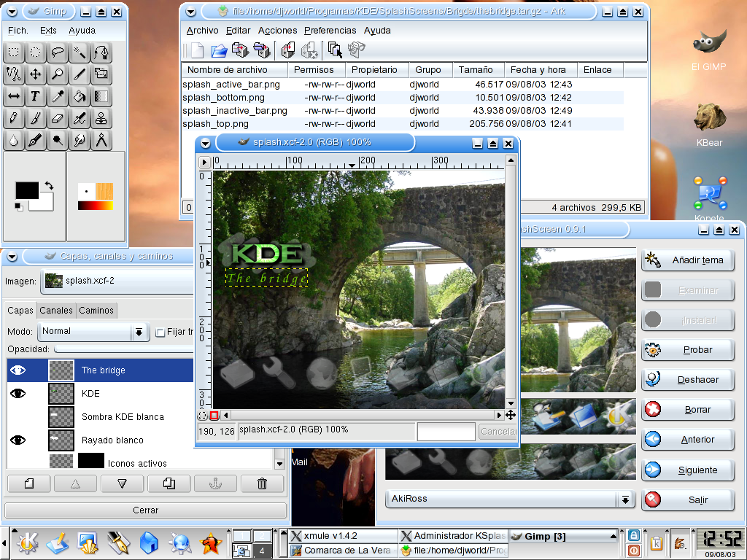Select the Clone stamp tool
The image size is (747, 560).
pyautogui.click(x=101, y=118)
